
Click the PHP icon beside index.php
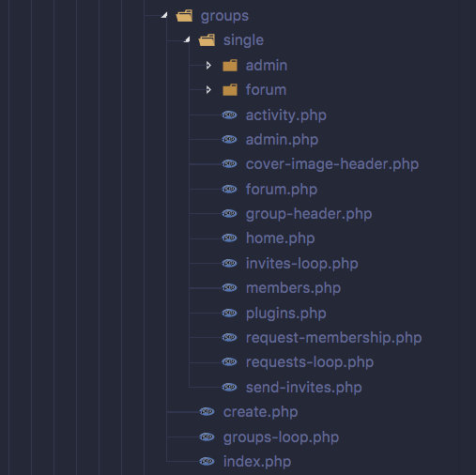207,461
